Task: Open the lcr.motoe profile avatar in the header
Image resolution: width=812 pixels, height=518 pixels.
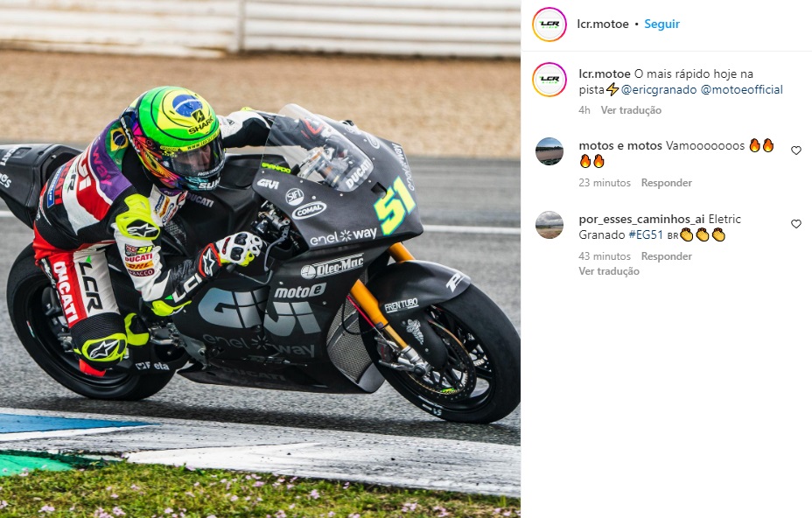Action: click(549, 24)
